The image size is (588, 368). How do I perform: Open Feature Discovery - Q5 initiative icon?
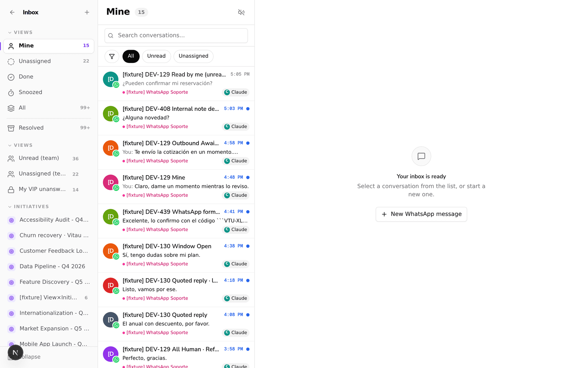pos(11,282)
